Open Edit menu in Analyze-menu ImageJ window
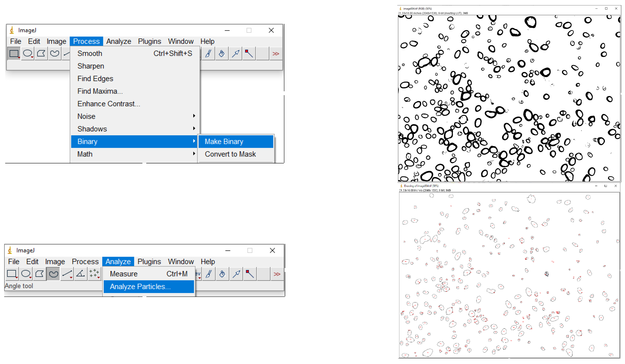The height and width of the screenshot is (364, 625). (32, 261)
